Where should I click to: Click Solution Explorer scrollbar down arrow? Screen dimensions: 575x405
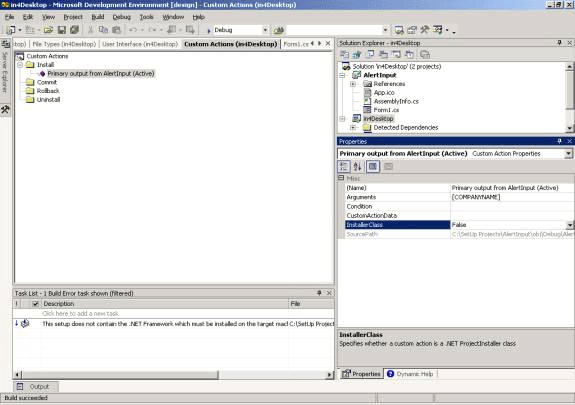pyautogui.click(x=569, y=128)
